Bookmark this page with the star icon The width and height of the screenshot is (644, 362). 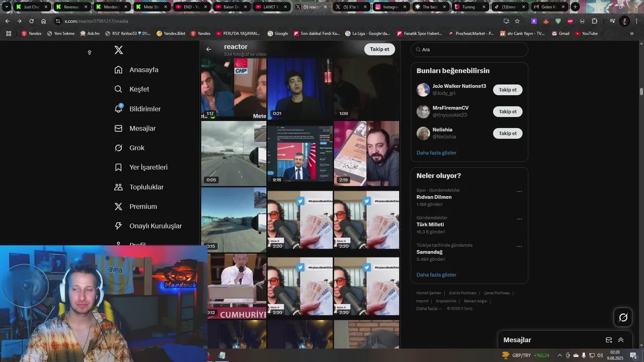coord(517,21)
